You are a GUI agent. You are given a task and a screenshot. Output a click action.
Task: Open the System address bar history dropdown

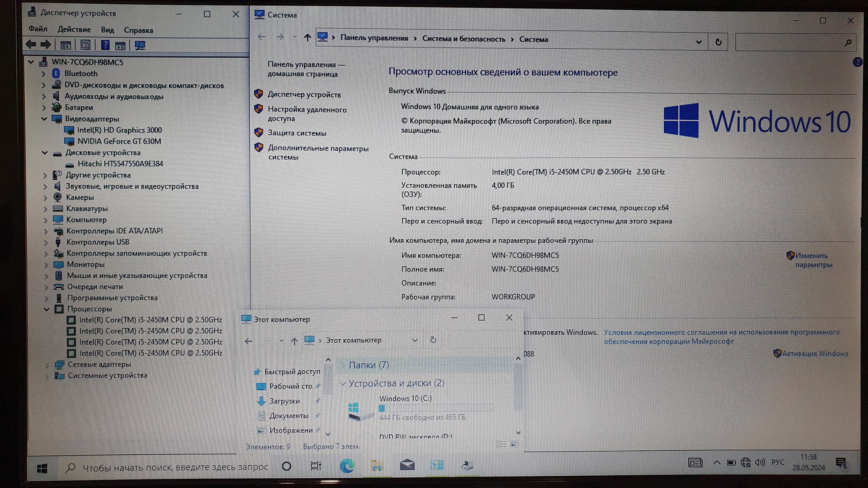point(698,42)
